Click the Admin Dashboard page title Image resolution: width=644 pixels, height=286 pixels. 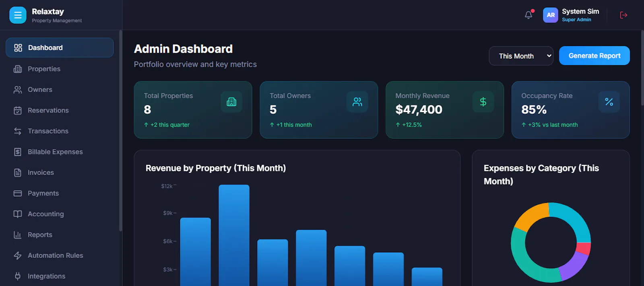click(x=183, y=49)
